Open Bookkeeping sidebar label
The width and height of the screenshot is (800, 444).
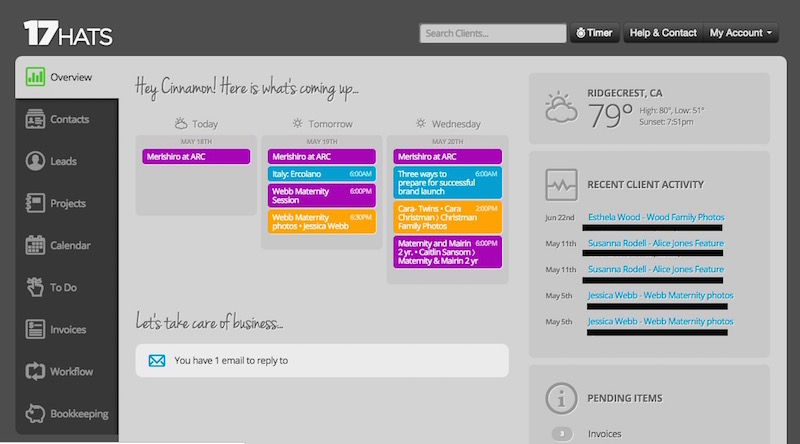click(79, 414)
